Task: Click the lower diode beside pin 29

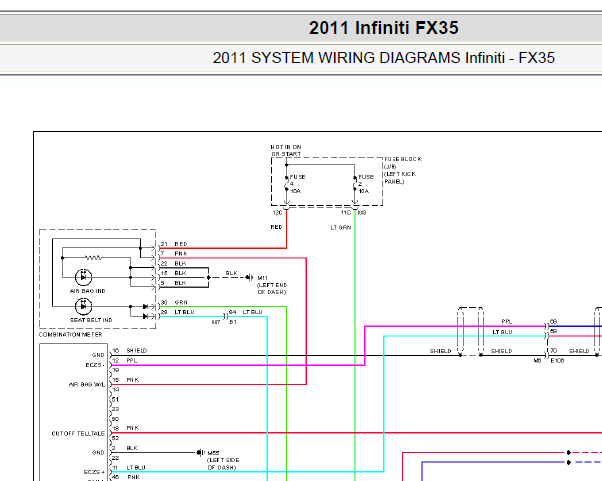Action: click(145, 316)
